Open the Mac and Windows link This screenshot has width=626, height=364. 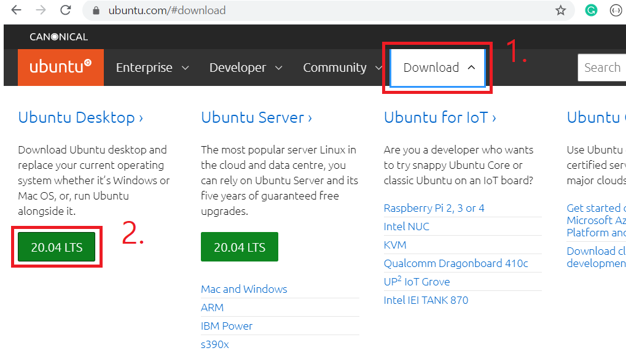tap(244, 289)
